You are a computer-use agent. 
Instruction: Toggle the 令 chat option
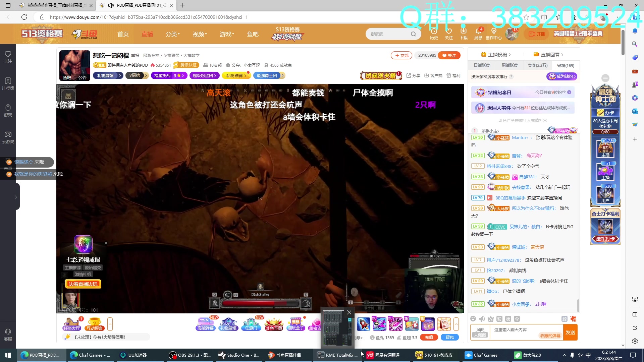click(517, 319)
